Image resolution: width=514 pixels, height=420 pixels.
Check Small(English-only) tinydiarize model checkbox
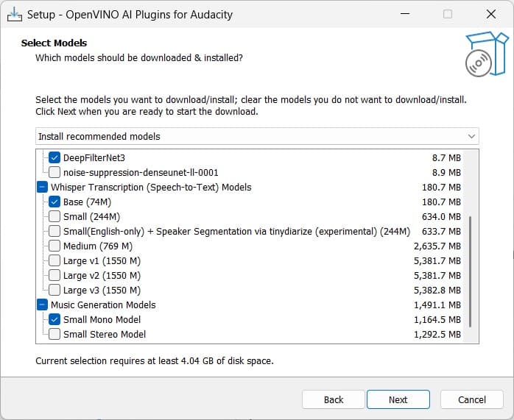(54, 231)
